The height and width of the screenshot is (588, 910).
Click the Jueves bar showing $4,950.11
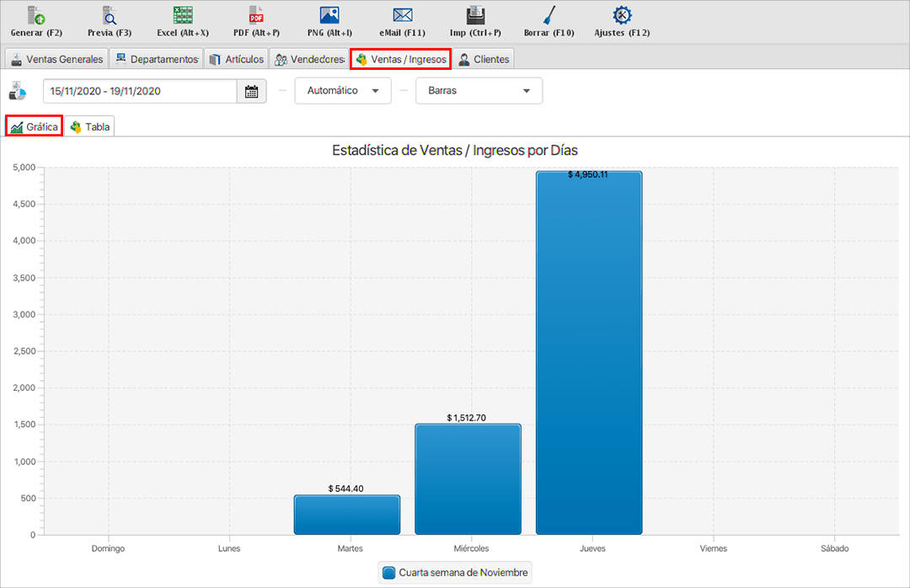[589, 352]
